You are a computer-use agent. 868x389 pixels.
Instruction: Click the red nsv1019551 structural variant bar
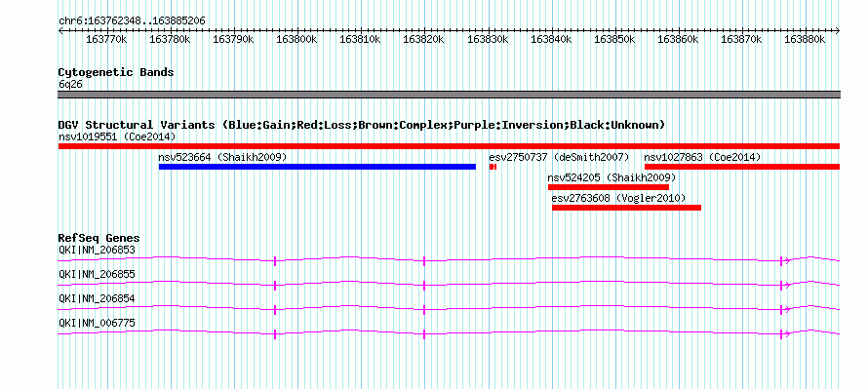449,146
